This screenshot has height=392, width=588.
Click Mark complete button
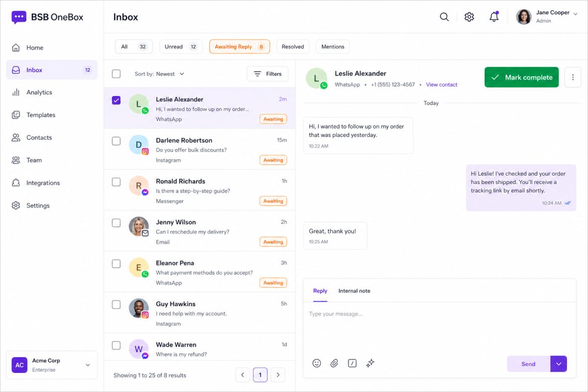point(521,77)
